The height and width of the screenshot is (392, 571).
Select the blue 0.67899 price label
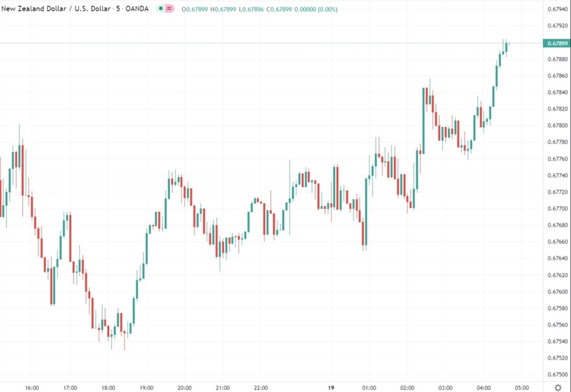click(x=557, y=42)
